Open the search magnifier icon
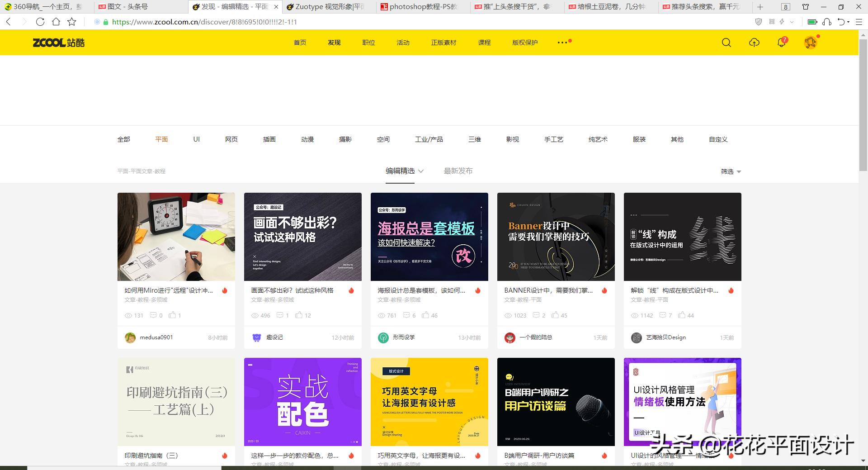Image resolution: width=868 pixels, height=470 pixels. point(726,43)
